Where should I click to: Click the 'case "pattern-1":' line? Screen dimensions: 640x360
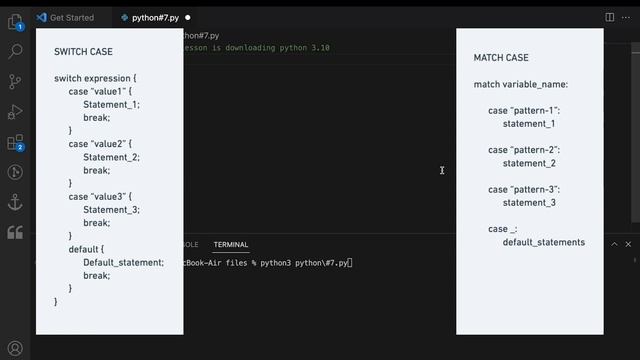(524, 111)
